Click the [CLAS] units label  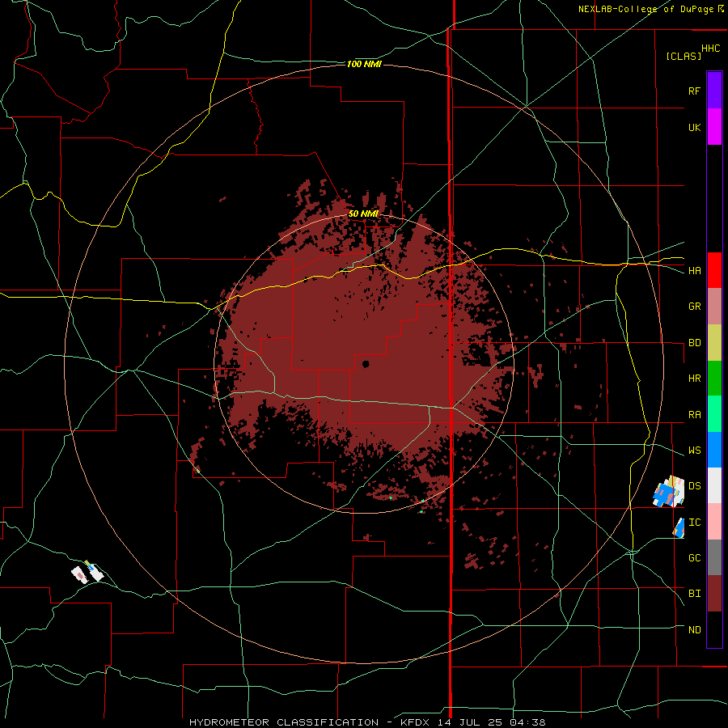684,56
